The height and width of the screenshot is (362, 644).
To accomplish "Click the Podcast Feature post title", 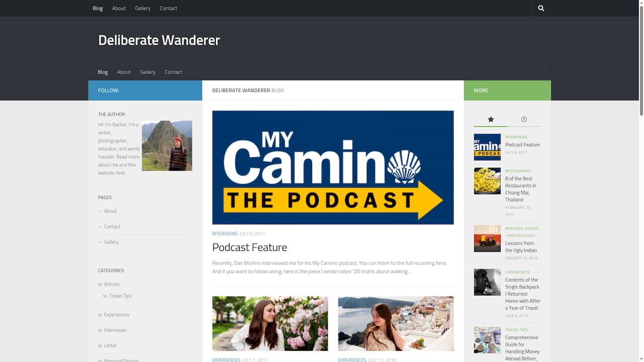I will (250, 247).
